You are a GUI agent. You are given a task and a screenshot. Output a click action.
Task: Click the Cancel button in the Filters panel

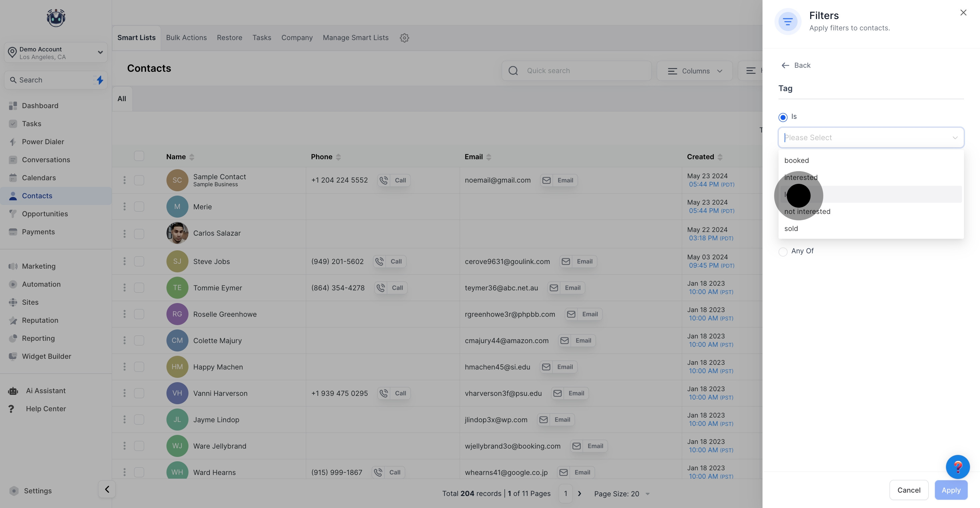pos(909,490)
